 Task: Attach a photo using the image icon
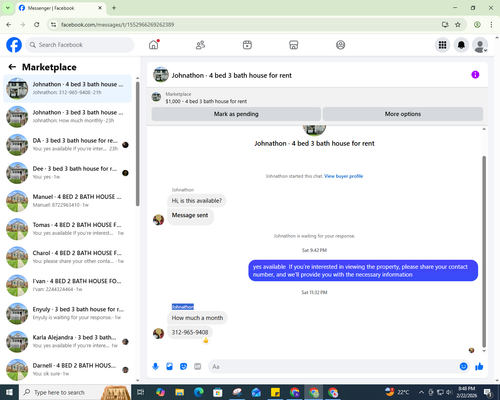coord(169,366)
